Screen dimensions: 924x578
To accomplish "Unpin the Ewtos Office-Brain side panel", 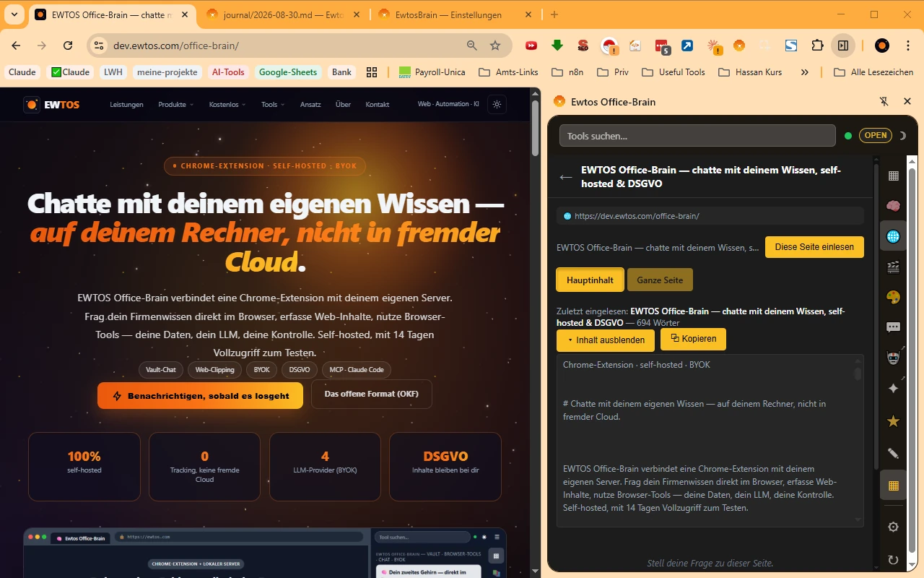I will [884, 102].
